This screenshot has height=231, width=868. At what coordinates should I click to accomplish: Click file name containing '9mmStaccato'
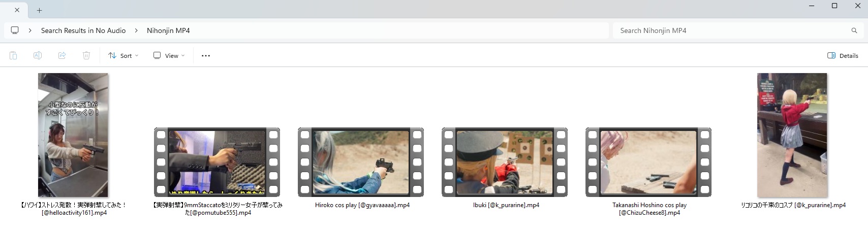[x=218, y=209]
